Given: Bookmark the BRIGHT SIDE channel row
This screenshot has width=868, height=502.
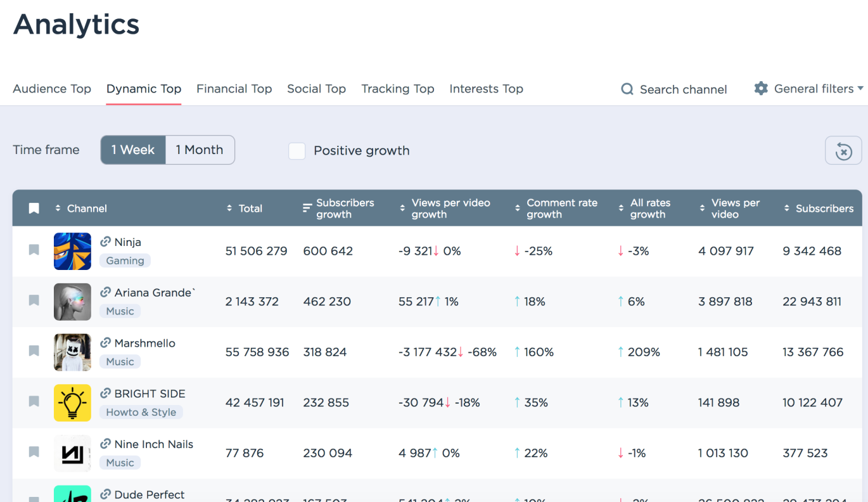Looking at the screenshot, I should (34, 402).
